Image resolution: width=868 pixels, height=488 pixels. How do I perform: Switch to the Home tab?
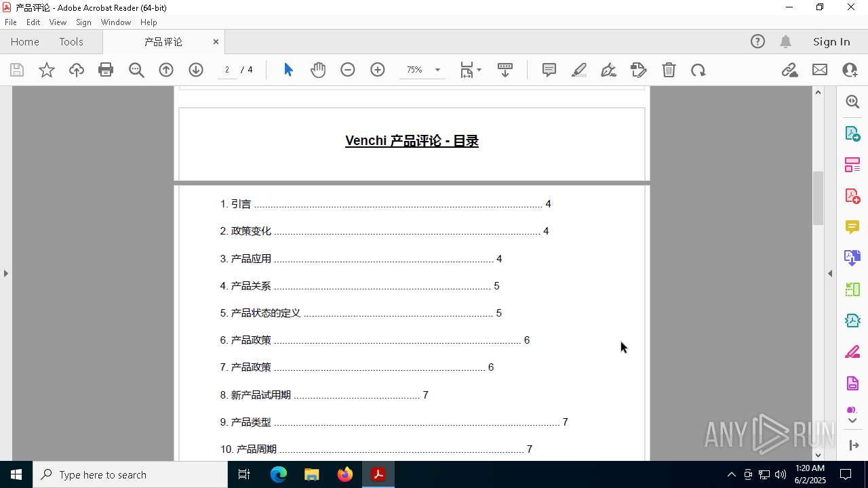tap(25, 41)
